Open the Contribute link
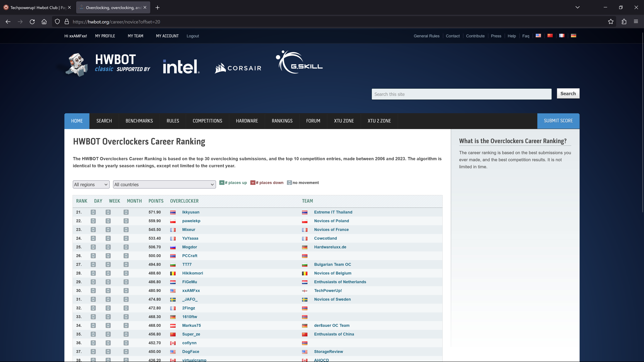Screen dimensions: 644x362 tap(475, 36)
